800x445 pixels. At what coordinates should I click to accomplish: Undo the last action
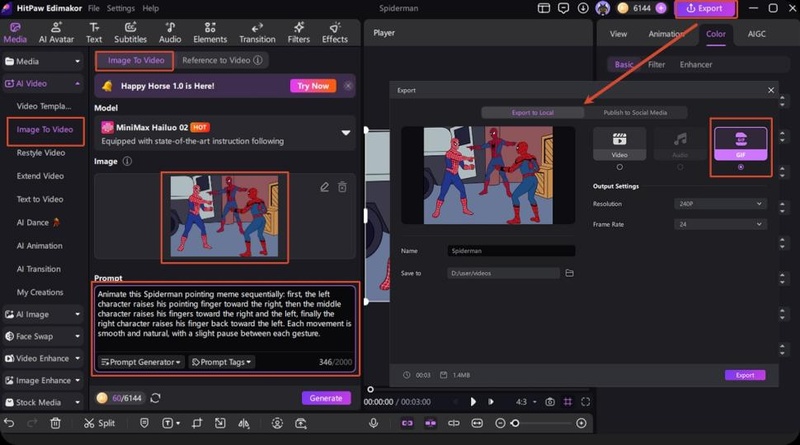coord(9,423)
